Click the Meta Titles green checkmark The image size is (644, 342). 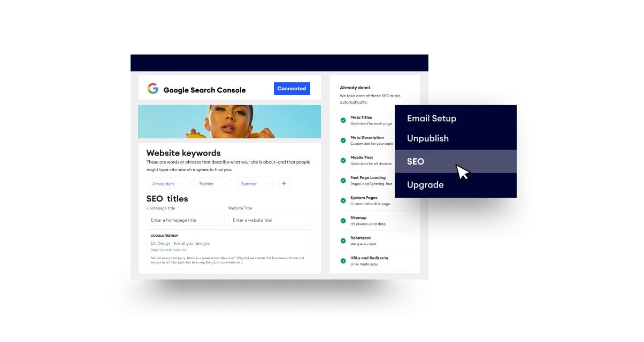tap(343, 120)
